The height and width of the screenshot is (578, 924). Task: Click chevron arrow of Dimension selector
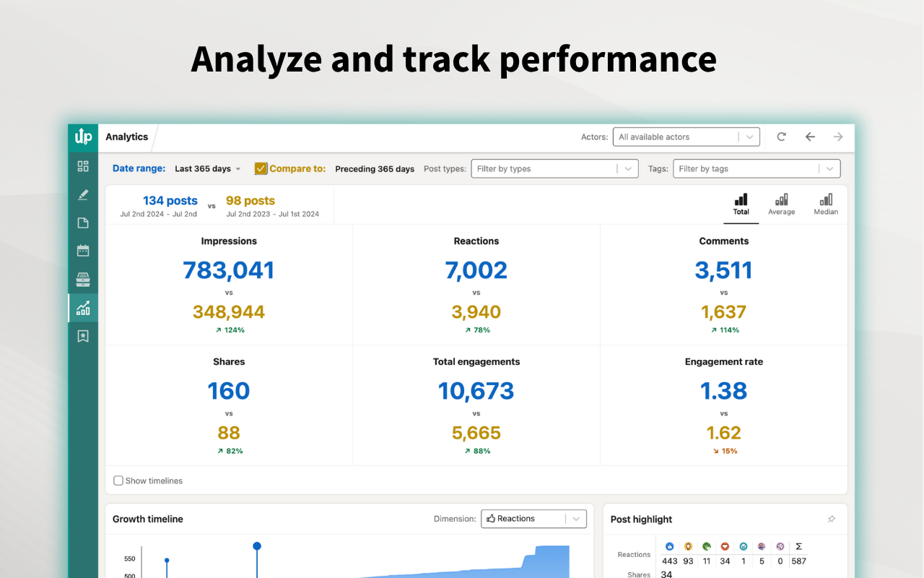tap(576, 519)
